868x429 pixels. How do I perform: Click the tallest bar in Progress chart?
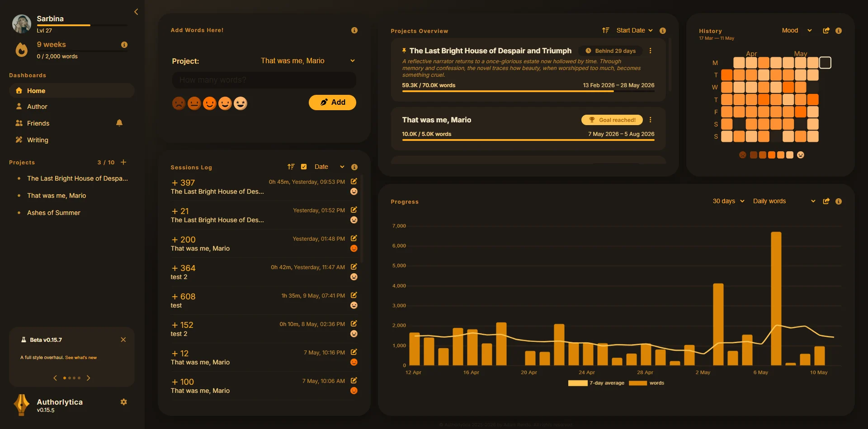coord(776,298)
